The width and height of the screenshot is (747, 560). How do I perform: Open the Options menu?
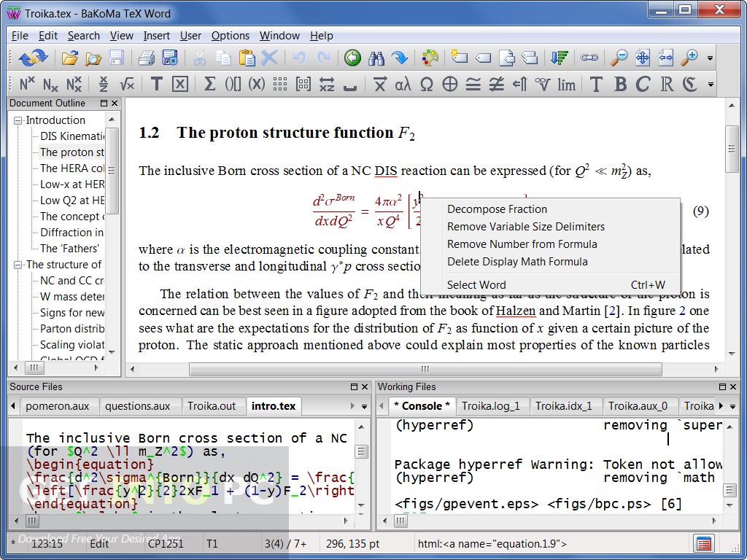point(230,36)
